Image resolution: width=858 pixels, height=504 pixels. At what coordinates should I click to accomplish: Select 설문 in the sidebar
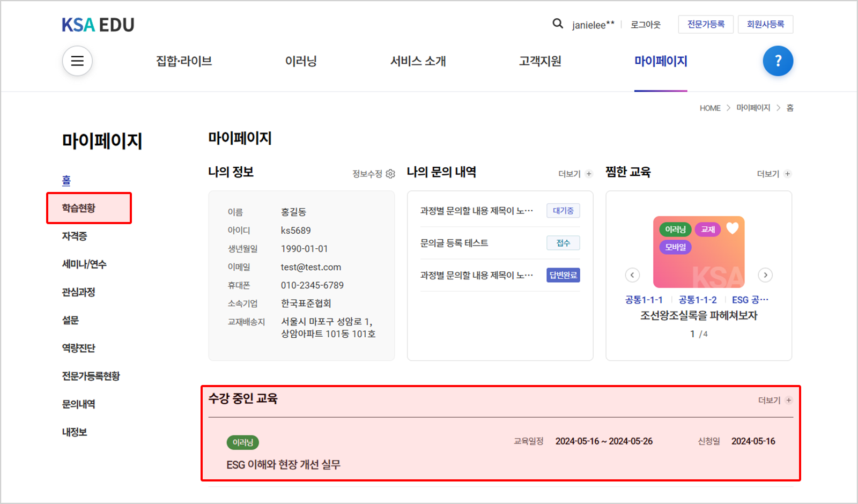[70, 320]
